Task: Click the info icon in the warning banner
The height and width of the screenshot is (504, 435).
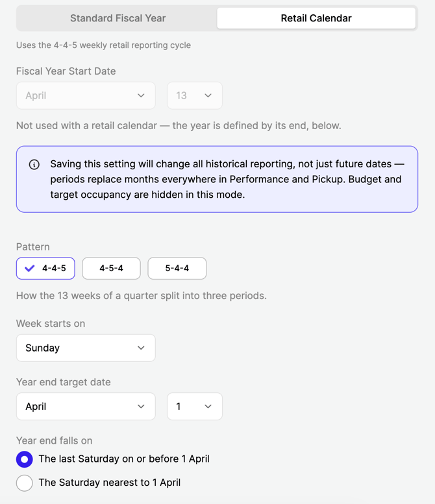Action: (x=34, y=165)
